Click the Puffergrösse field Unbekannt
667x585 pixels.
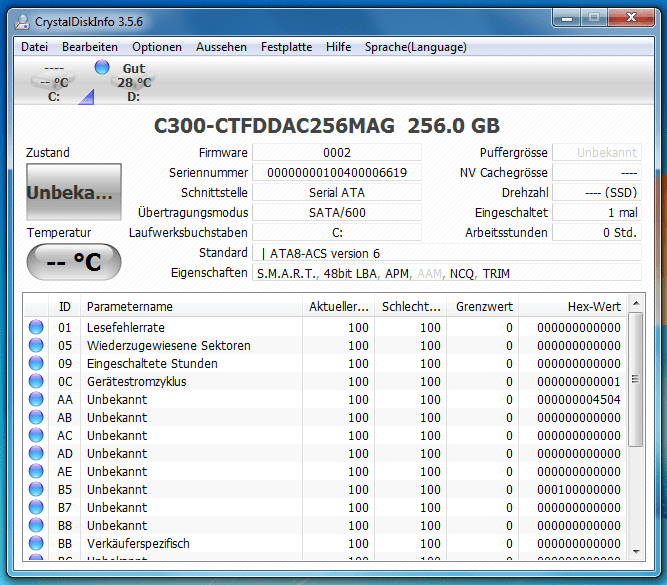(597, 152)
